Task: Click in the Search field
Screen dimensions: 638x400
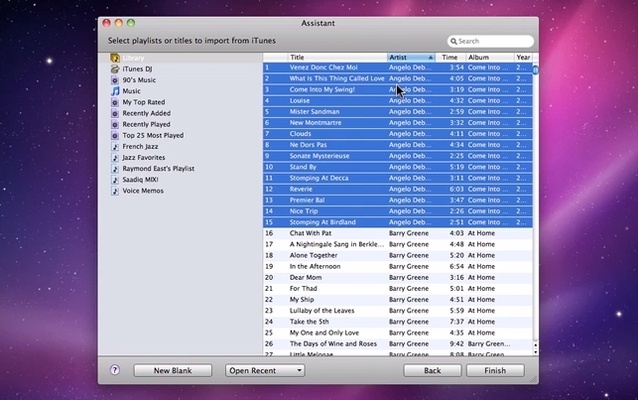Action: tap(490, 41)
